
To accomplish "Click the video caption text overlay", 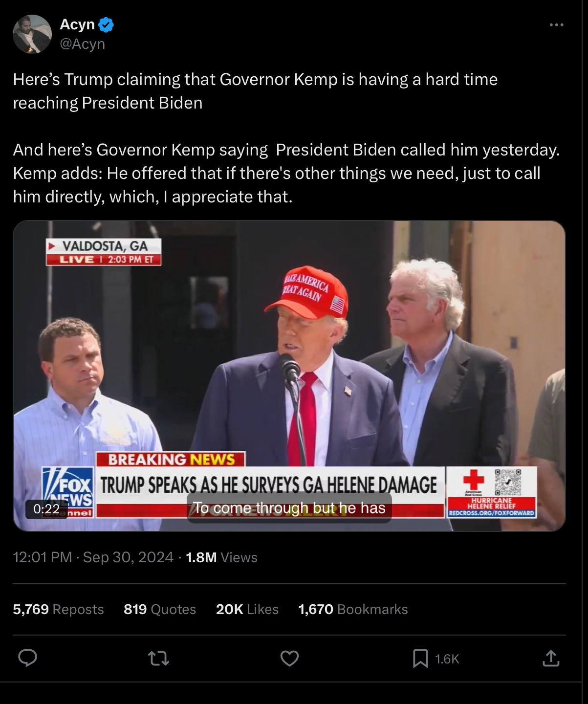I will 289,508.
